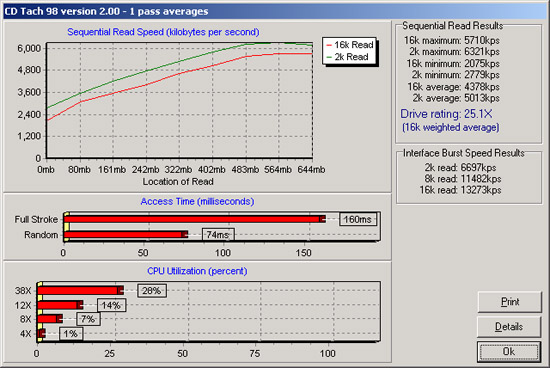The height and width of the screenshot is (368, 550).
Task: Click the Full Stroke red access time bar
Action: (195, 219)
